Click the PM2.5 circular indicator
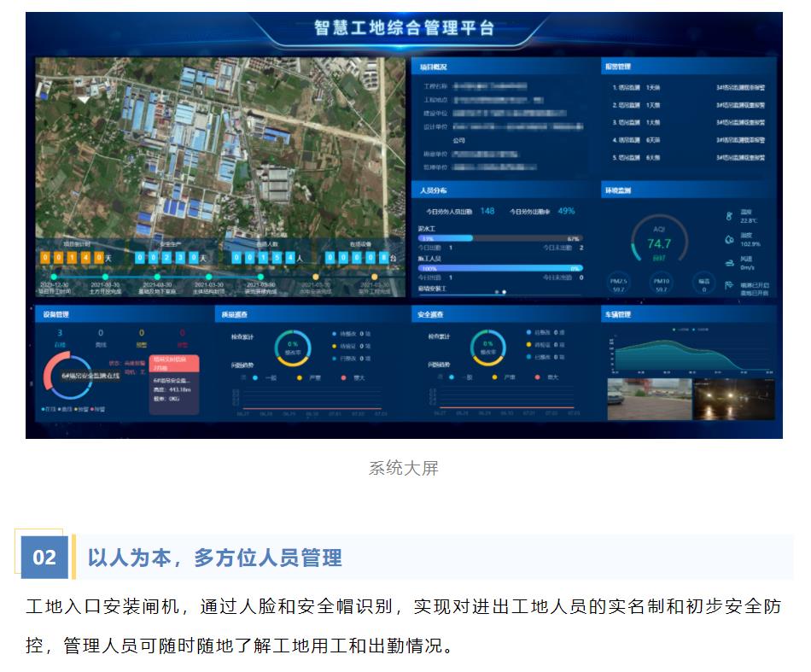Viewport: 811px width, 672px height. (617, 283)
